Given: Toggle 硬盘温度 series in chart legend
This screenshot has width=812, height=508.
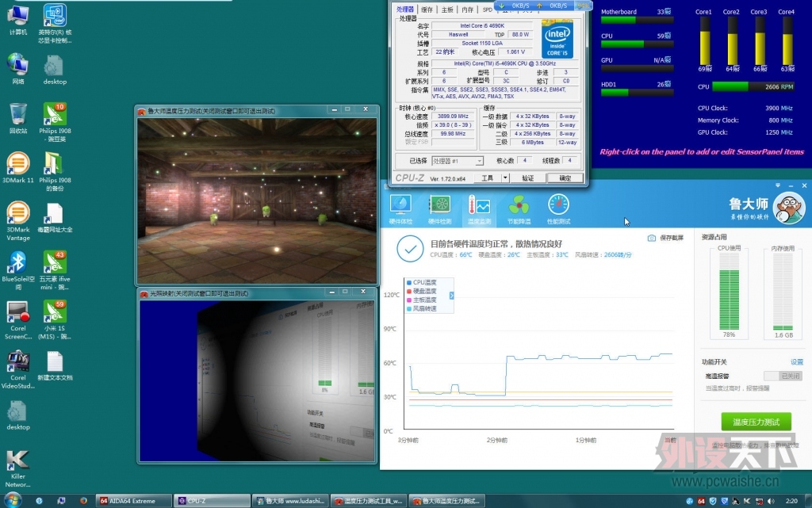Looking at the screenshot, I should click(422, 291).
